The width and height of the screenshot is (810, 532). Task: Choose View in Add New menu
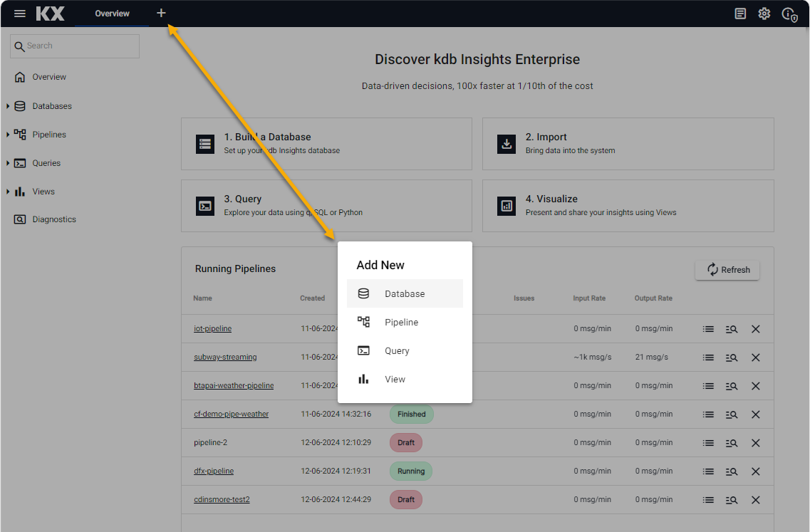[x=405, y=379]
